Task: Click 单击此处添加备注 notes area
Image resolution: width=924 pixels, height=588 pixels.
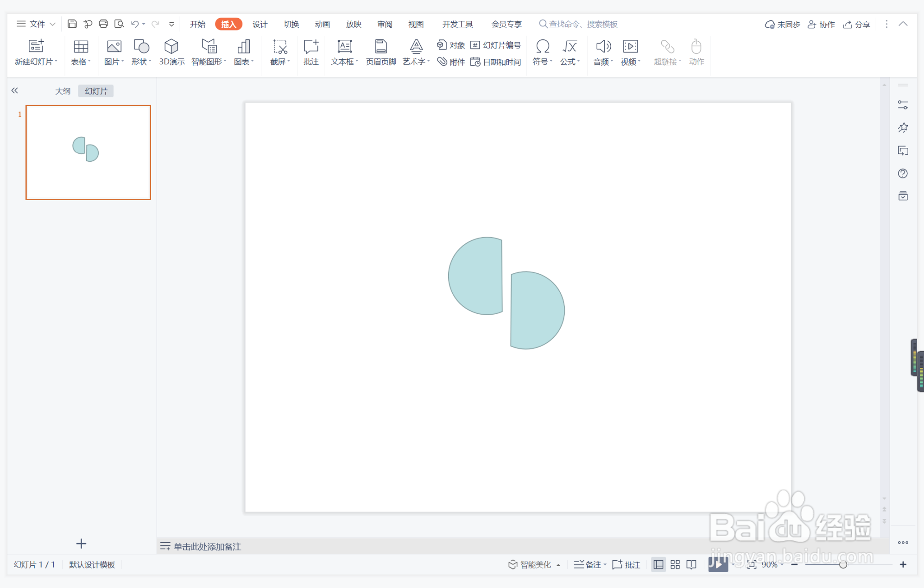Action: click(207, 546)
